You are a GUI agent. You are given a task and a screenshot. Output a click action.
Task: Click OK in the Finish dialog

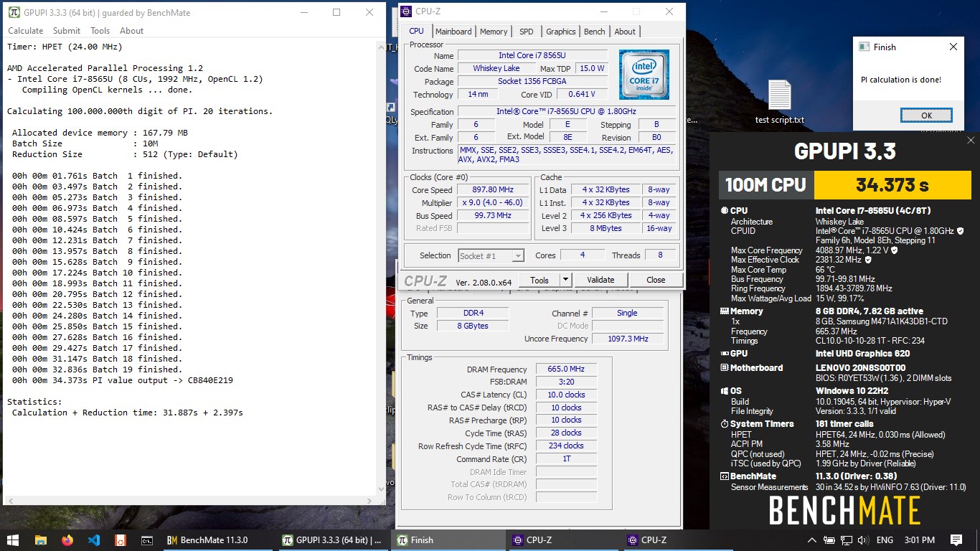click(926, 116)
